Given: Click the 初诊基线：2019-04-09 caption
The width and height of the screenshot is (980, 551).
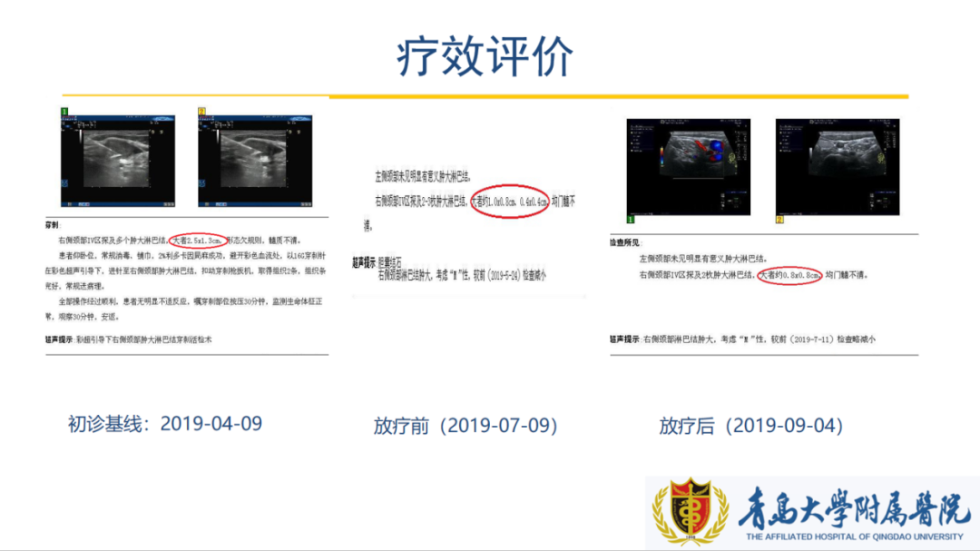Looking at the screenshot, I should coord(165,424).
